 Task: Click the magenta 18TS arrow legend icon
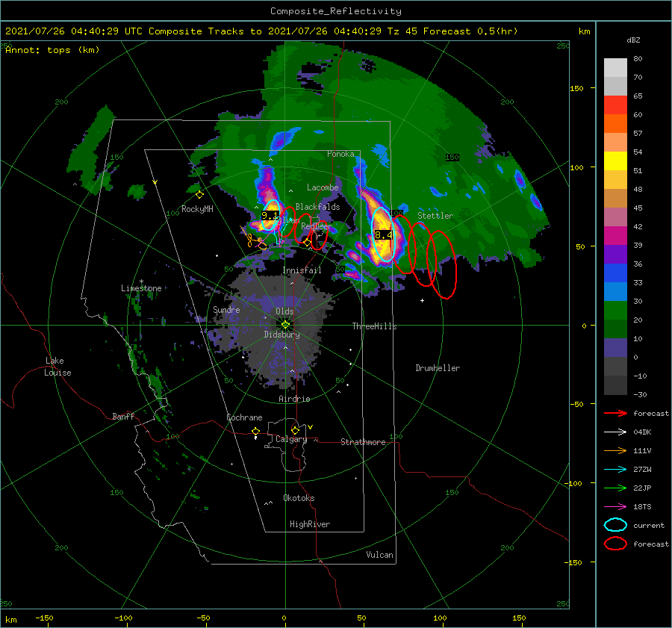(x=615, y=507)
